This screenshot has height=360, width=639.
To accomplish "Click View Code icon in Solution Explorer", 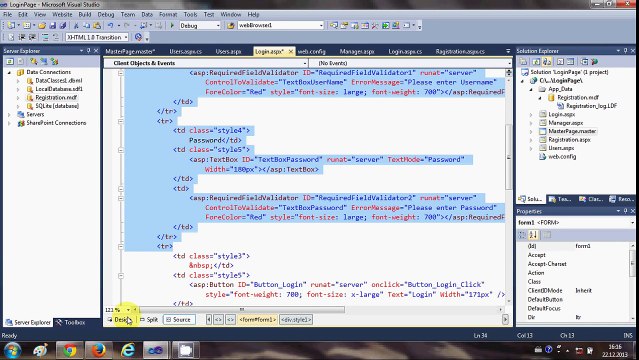I will tap(560, 62).
